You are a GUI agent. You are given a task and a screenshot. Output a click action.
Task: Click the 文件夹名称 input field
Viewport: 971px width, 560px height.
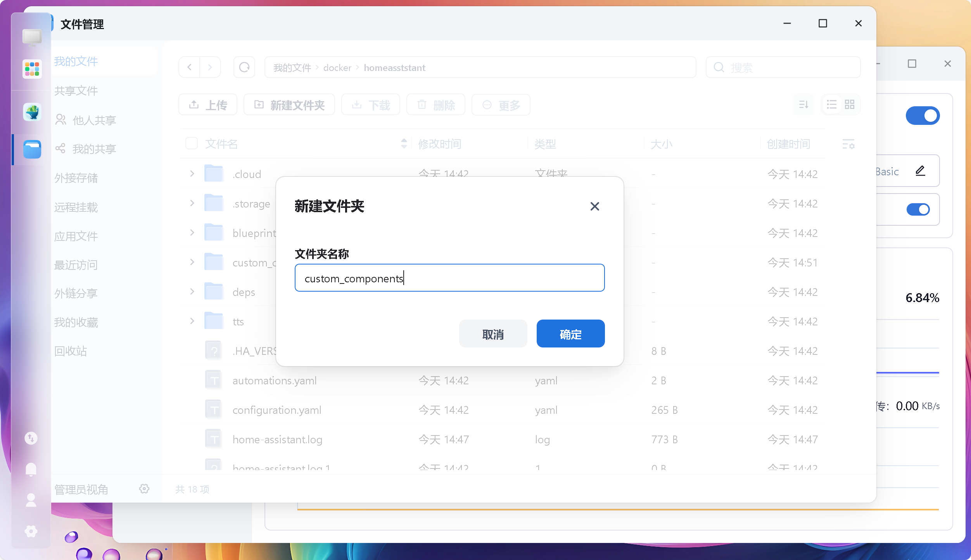[x=449, y=278]
